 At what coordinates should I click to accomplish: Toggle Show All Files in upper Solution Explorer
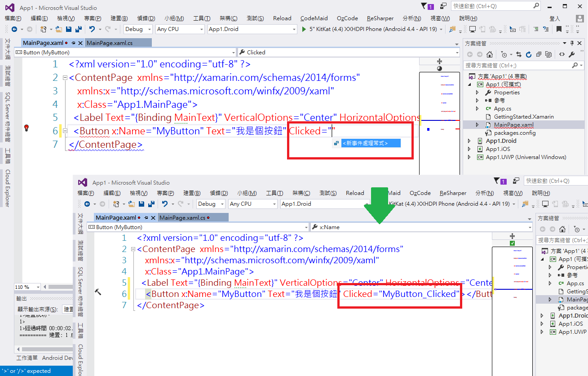pyautogui.click(x=549, y=54)
